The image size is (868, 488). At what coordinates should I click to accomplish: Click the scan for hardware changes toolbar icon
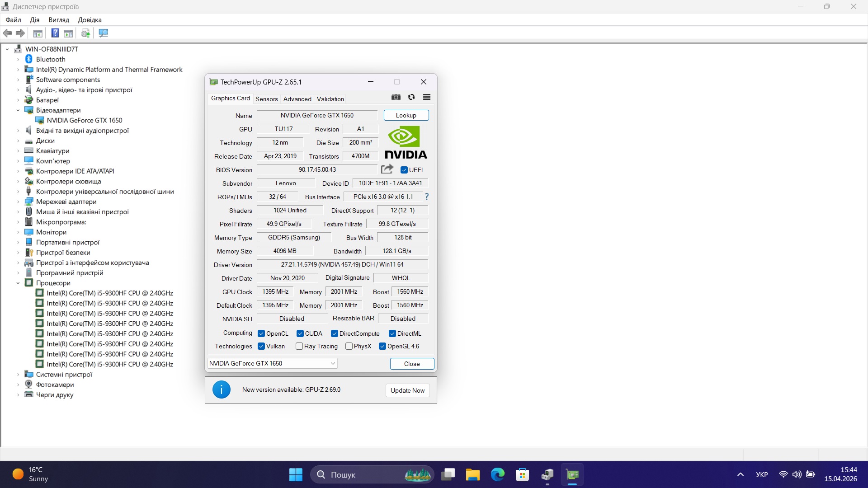click(x=104, y=33)
